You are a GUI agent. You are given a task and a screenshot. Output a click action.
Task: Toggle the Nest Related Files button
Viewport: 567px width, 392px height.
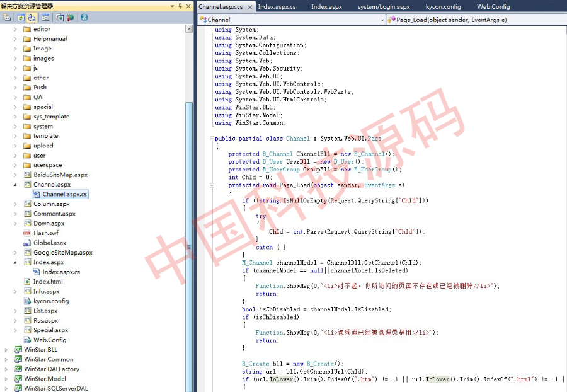(31, 18)
